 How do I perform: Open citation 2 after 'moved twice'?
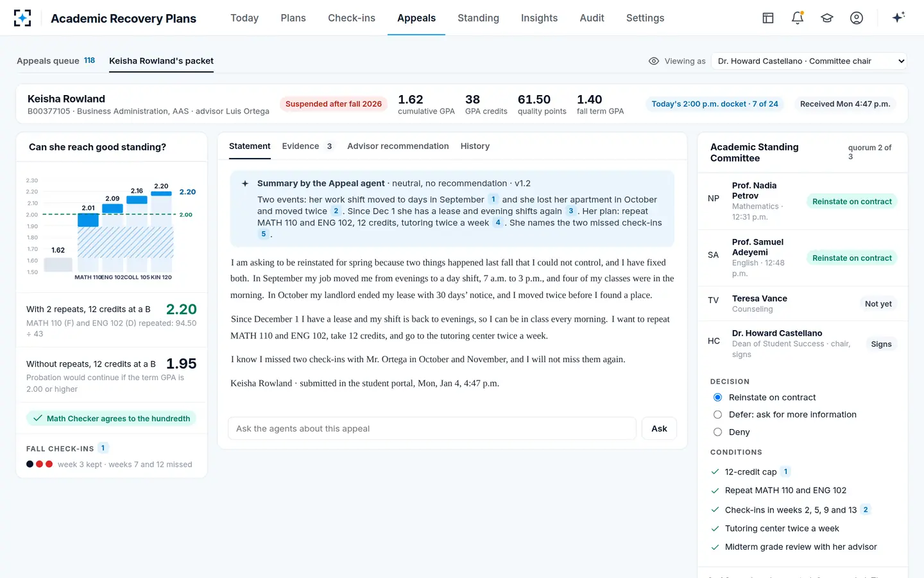pyautogui.click(x=336, y=211)
